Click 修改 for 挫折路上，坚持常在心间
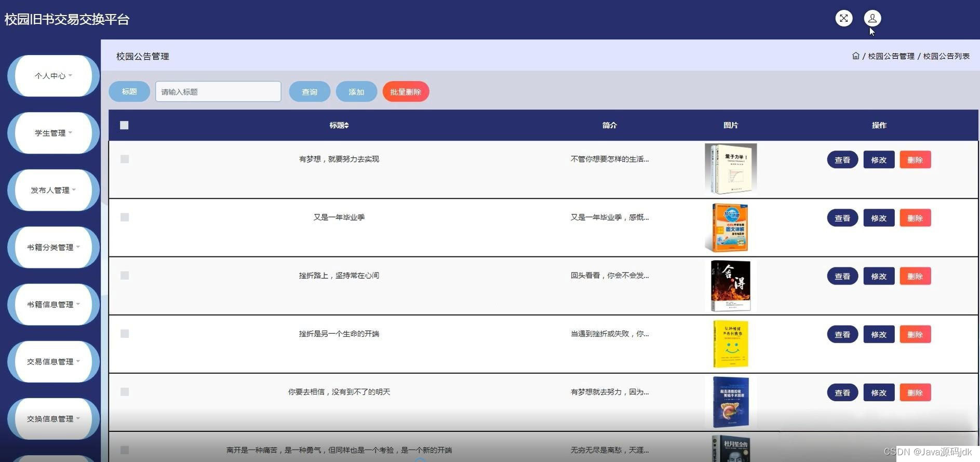This screenshot has width=980, height=462. (879, 276)
